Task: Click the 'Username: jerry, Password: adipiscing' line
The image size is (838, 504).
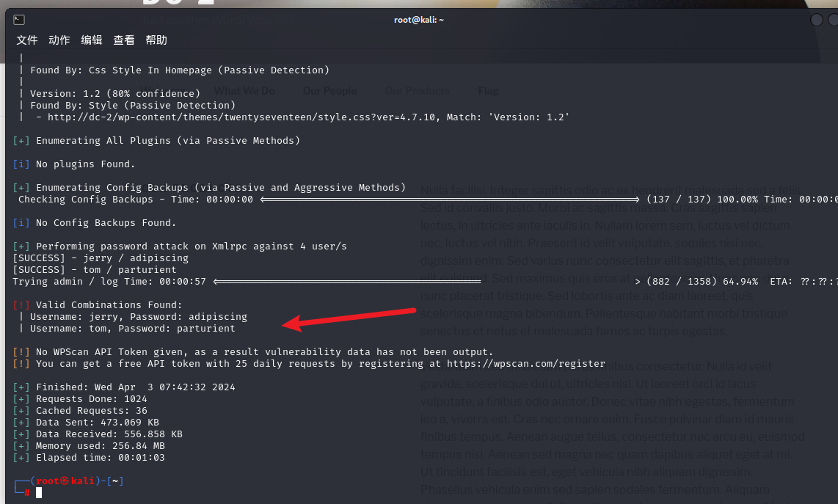Action: click(139, 316)
